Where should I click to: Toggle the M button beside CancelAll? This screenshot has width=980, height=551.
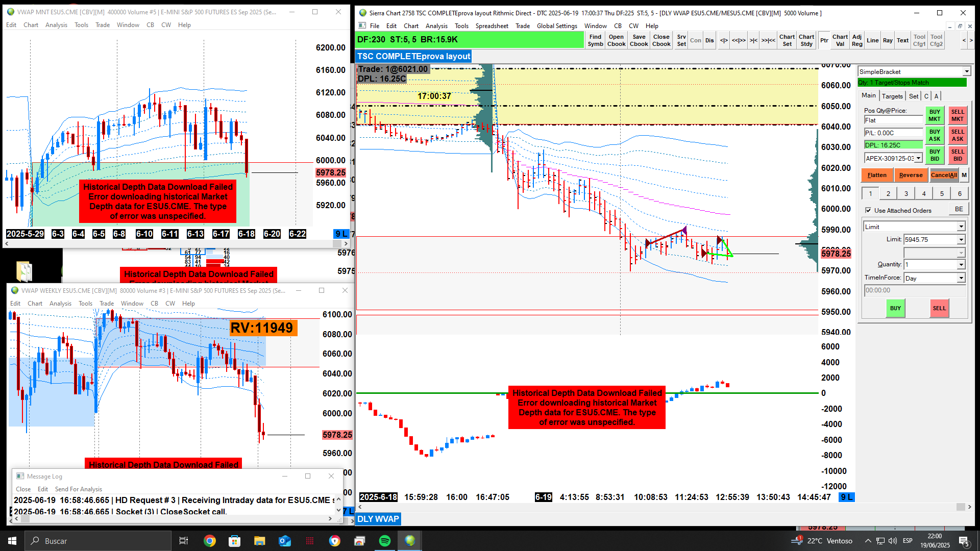tap(964, 175)
